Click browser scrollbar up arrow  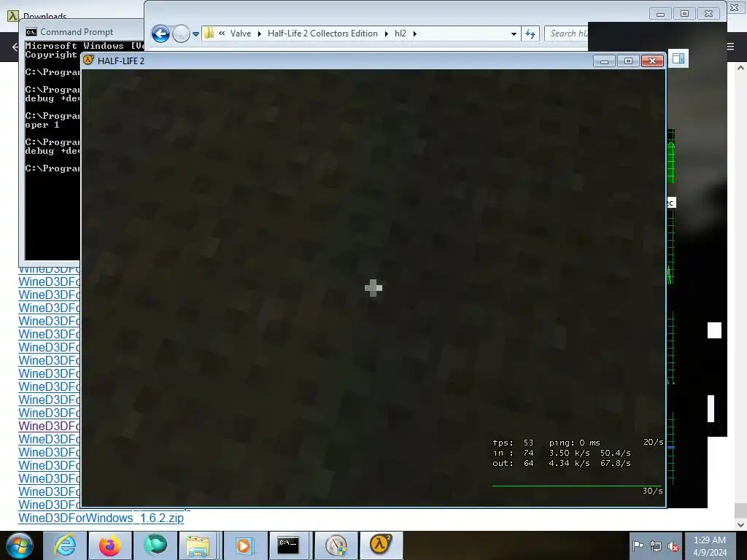tap(740, 68)
